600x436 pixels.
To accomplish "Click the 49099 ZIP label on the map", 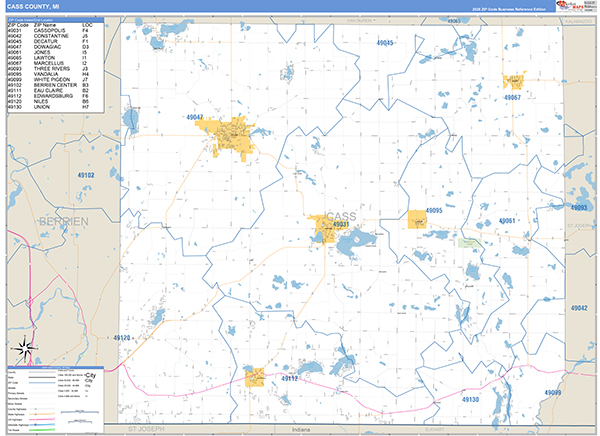I will (x=553, y=393).
